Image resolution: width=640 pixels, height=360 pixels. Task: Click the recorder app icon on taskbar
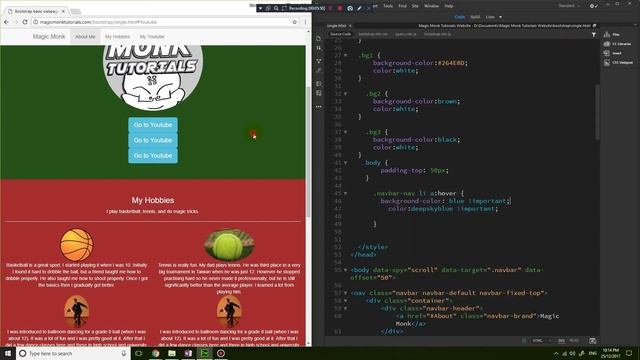[221, 353]
